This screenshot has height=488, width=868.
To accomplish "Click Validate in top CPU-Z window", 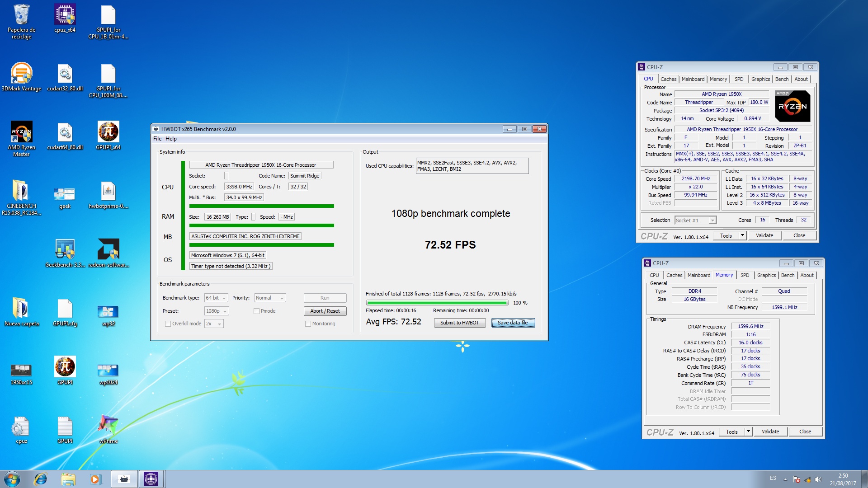I will [x=764, y=235].
